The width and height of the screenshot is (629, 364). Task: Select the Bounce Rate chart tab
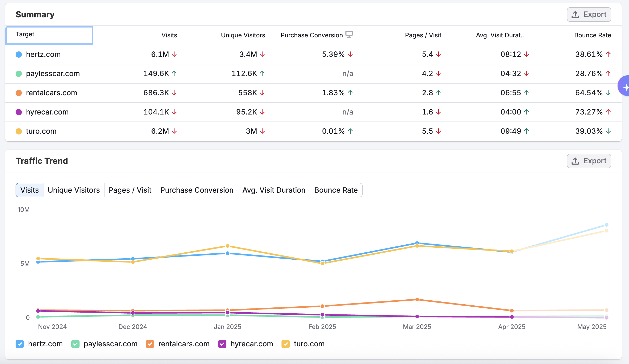[x=336, y=190]
